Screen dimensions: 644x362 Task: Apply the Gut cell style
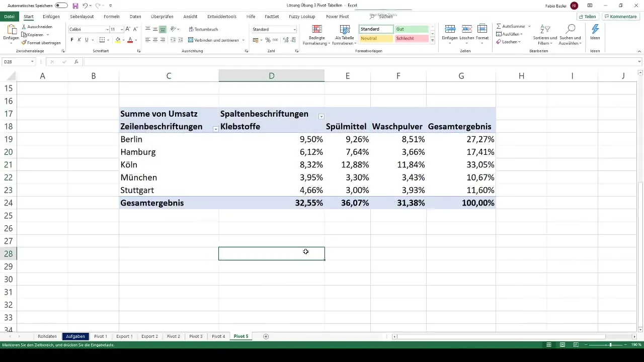point(412,29)
